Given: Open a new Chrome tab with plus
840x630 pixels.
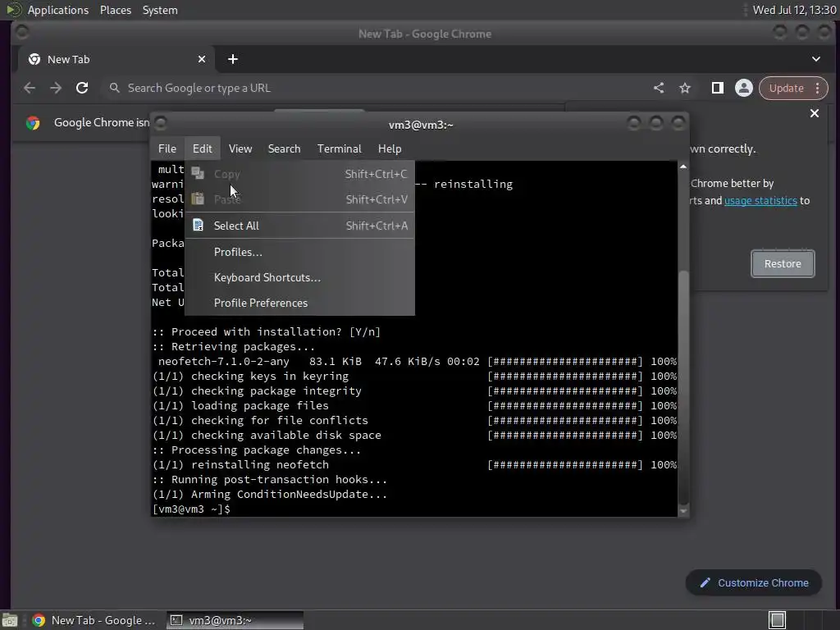Looking at the screenshot, I should (232, 59).
